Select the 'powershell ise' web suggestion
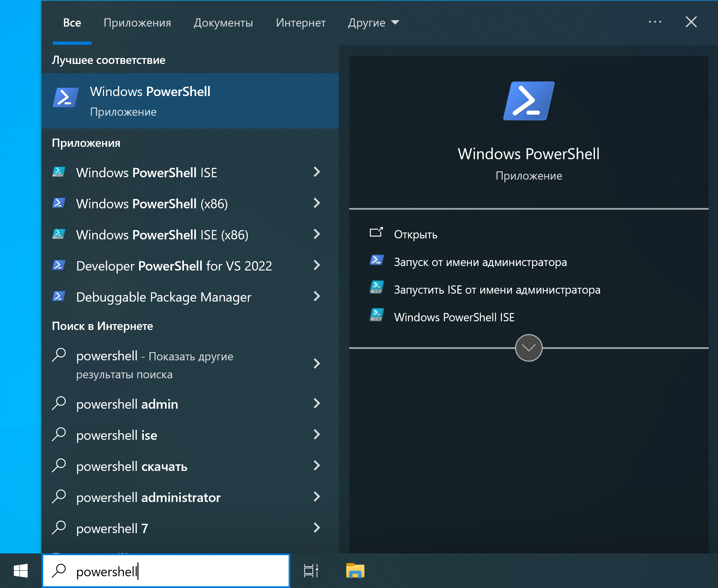The image size is (718, 588). coord(116,435)
